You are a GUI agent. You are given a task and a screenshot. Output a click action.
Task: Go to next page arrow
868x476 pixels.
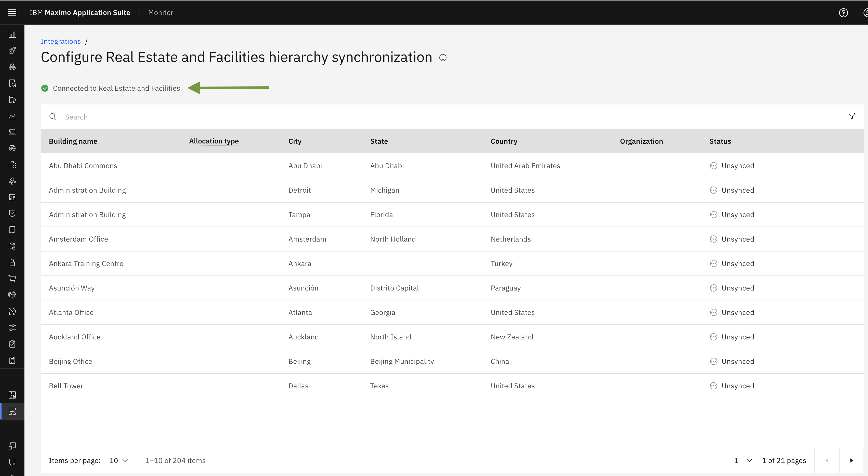[851, 460]
